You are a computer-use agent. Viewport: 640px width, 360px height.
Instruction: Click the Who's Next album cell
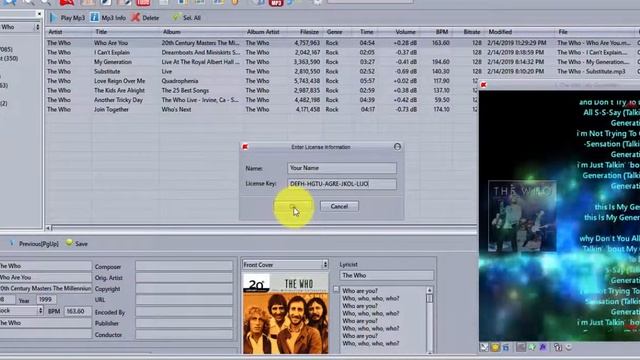176,109
